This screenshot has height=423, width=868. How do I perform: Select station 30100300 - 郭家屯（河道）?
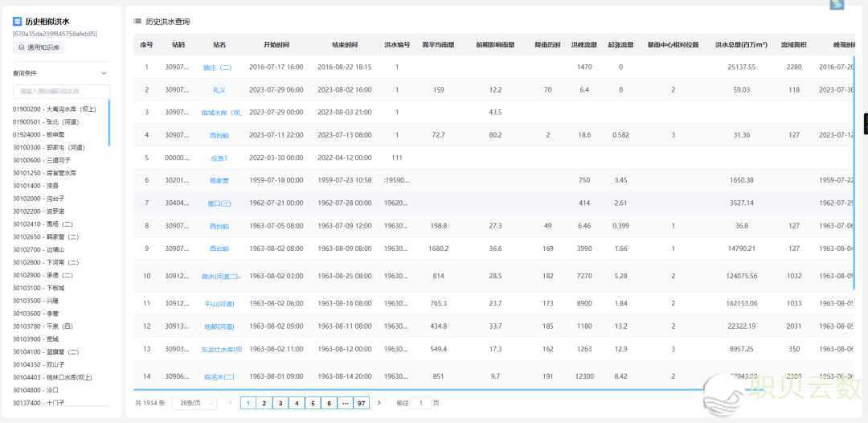click(49, 147)
